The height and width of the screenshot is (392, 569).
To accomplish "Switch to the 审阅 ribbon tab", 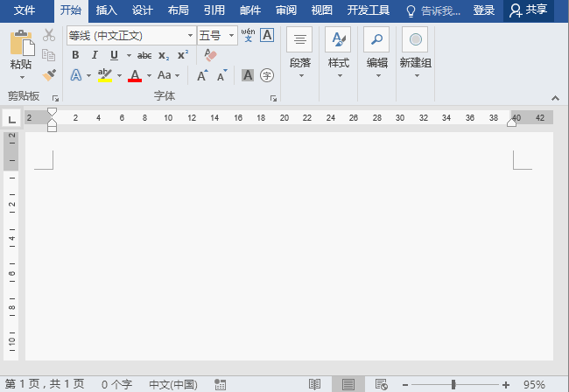I will pos(285,10).
